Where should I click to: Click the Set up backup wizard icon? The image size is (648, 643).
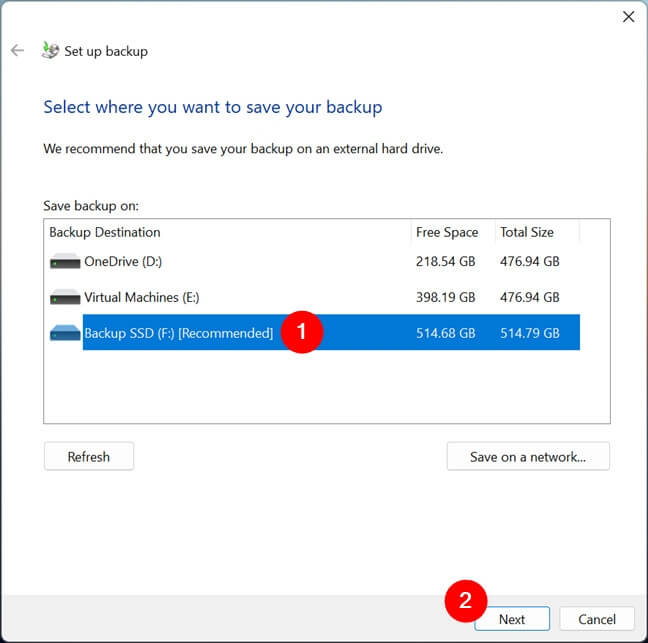click(50, 51)
